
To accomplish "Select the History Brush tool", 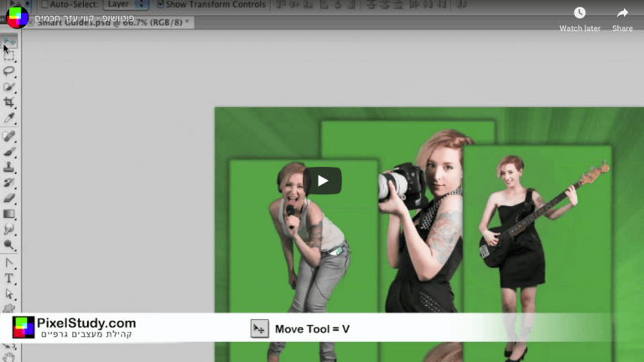I will [x=9, y=183].
